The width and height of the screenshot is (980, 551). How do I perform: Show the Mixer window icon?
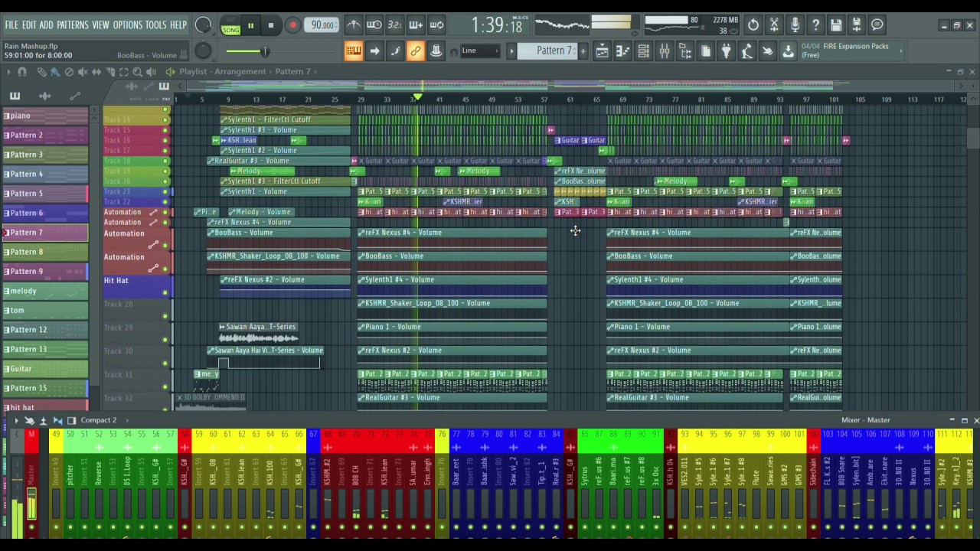pos(664,51)
